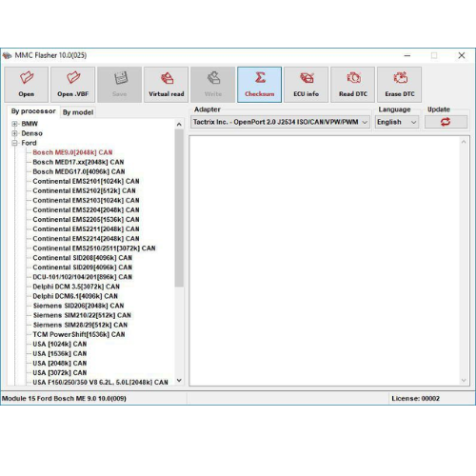This screenshot has width=476, height=476.
Task: Expand the BMW tree node
Action: 14,124
